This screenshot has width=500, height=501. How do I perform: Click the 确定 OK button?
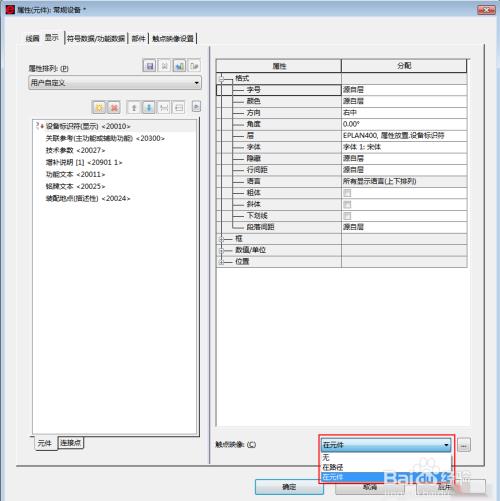289,487
